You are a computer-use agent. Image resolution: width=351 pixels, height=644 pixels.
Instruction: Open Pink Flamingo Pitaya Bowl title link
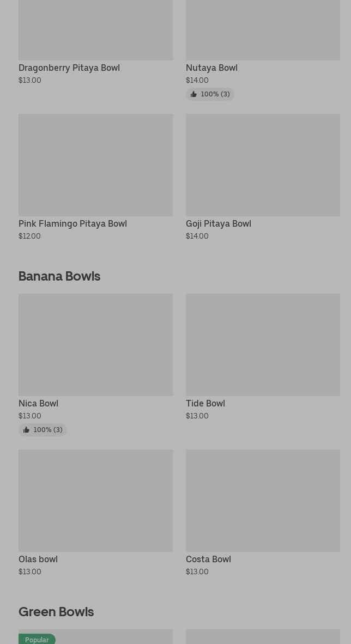[72, 223]
